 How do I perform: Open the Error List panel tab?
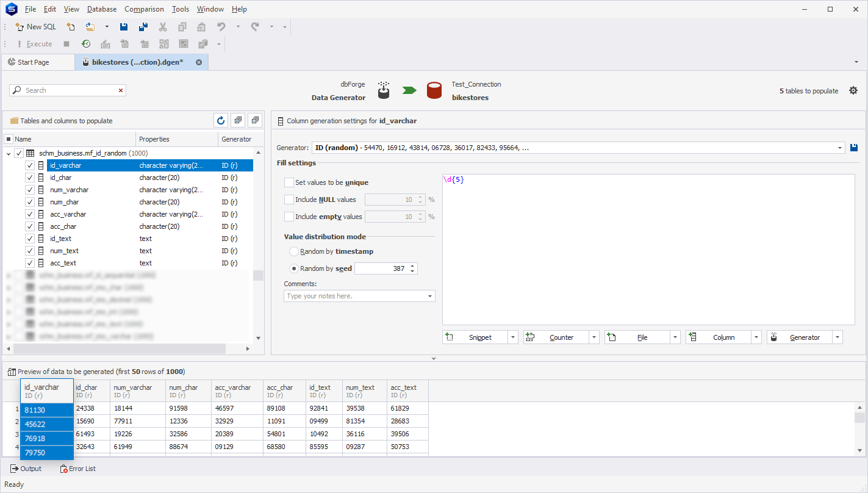pyautogui.click(x=78, y=469)
